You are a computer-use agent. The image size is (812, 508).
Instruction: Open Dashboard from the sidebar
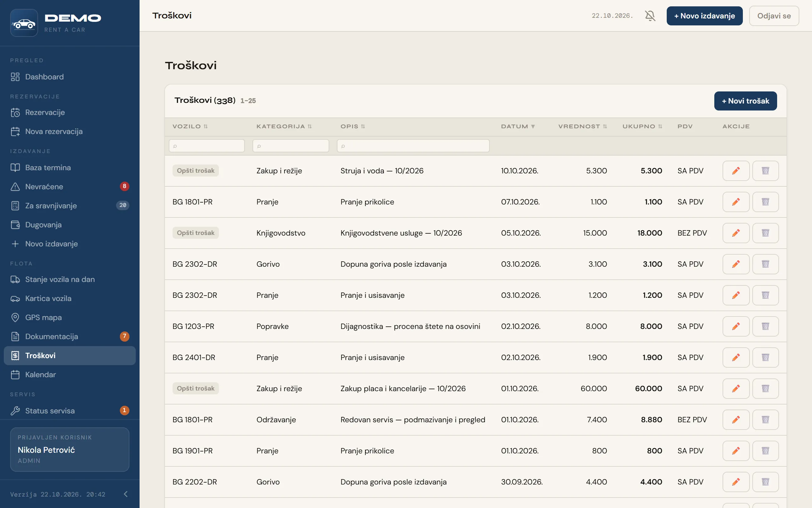(x=70, y=77)
